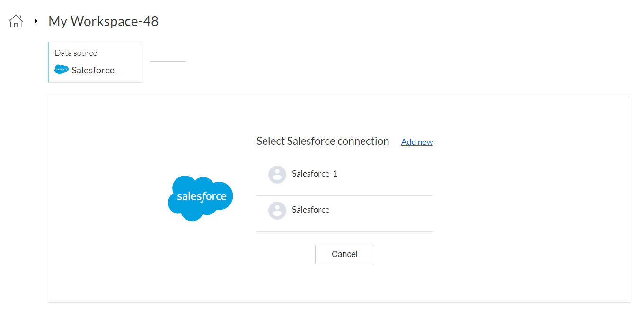Expand the breadcrumb arrow before My Workspace-48
The image size is (644, 319).
[36, 21]
